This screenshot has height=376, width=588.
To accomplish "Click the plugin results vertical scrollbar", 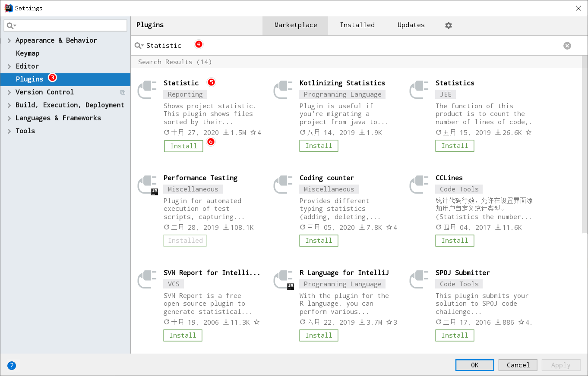I will coord(585,145).
